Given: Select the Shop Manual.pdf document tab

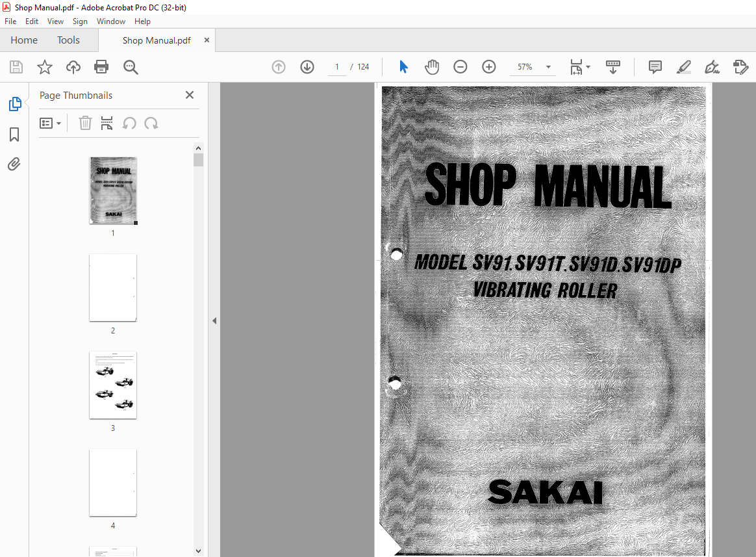Looking at the screenshot, I should [157, 40].
